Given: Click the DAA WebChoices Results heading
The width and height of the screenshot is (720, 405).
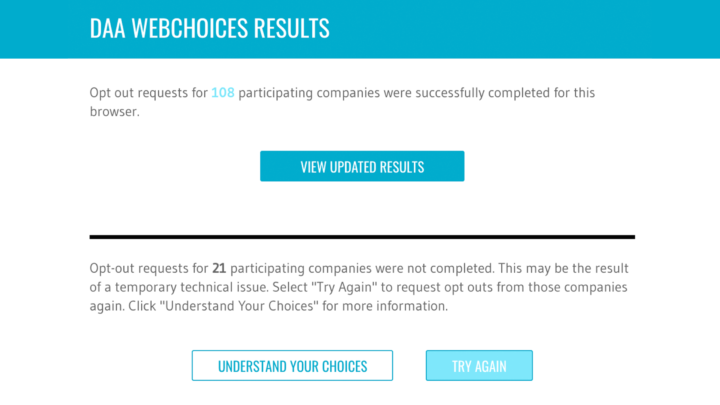Looking at the screenshot, I should coord(209,28).
